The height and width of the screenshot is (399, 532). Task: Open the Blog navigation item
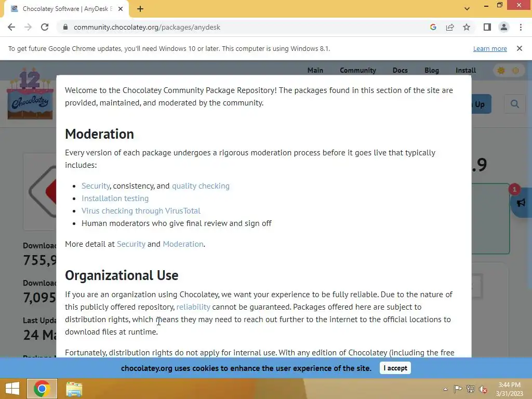(x=432, y=70)
